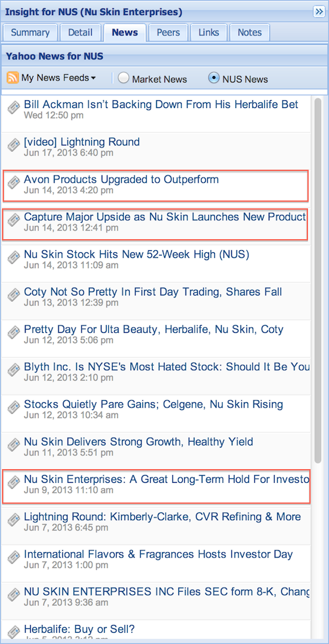329x644 pixels.
Task: Read Avon Products Upgraded to Outperform
Action: tap(121, 179)
